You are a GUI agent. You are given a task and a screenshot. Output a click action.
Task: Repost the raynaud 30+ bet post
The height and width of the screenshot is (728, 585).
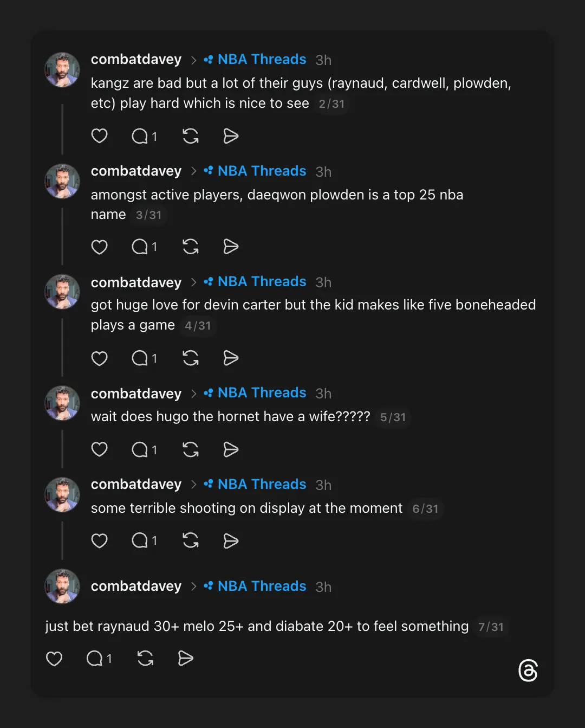pos(145,659)
